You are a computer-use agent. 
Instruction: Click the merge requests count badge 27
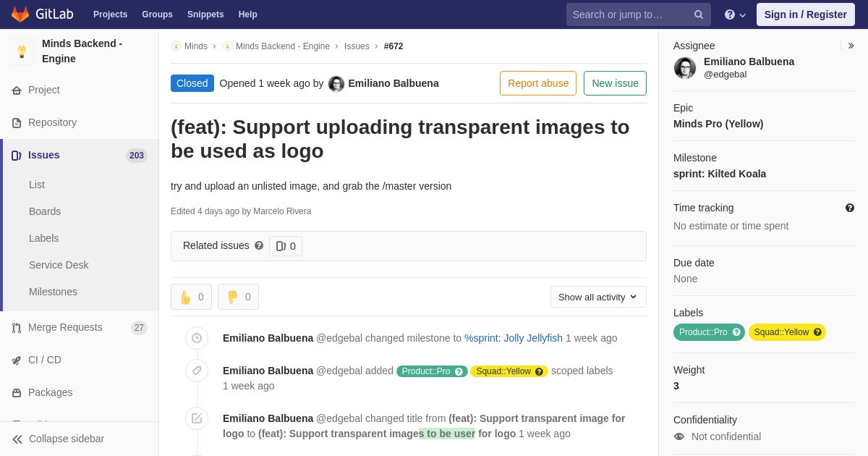click(139, 328)
